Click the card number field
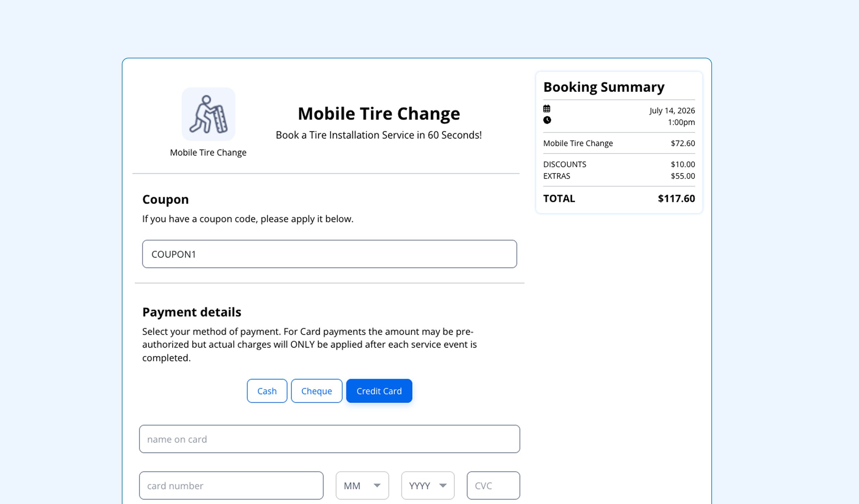Viewport: 859px width, 504px height. click(231, 485)
